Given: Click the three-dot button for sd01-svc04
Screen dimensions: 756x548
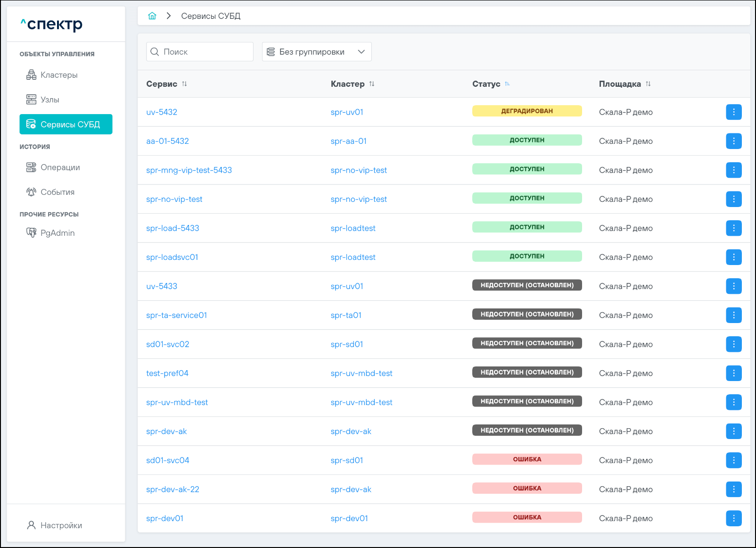Looking at the screenshot, I should (733, 460).
